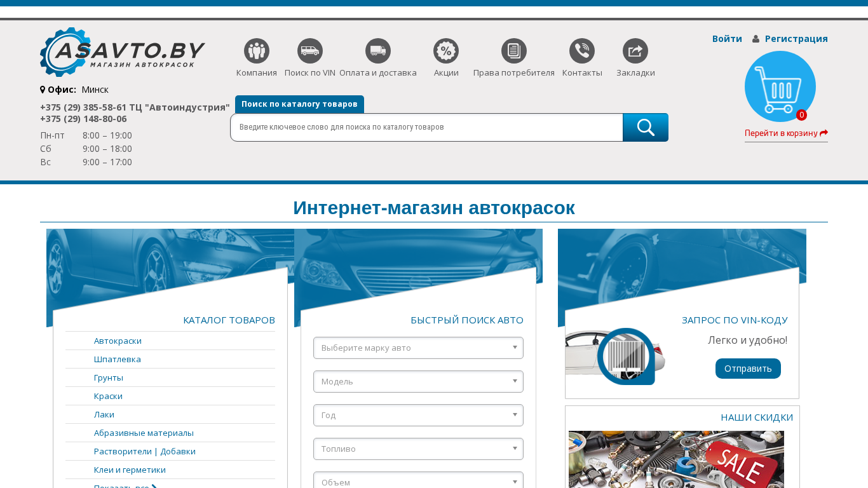Go to homepage via ASAVTO.BY logo
The image size is (868, 488).
123,52
